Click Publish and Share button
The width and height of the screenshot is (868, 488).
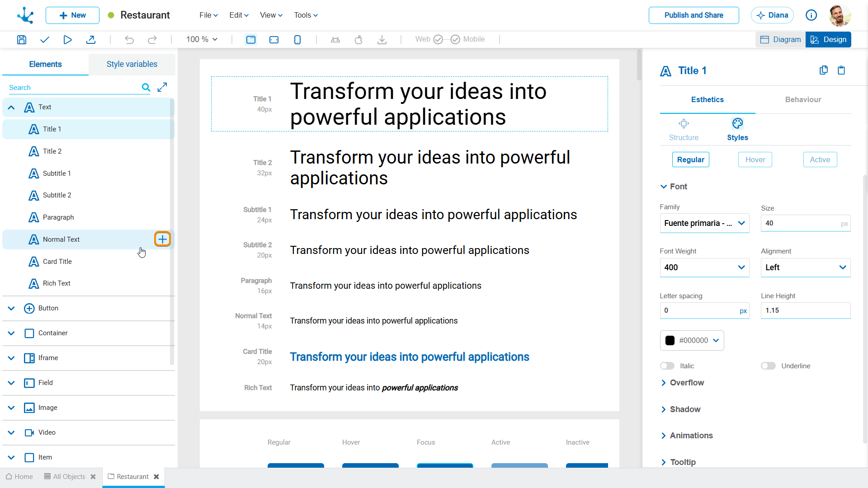[x=694, y=15]
